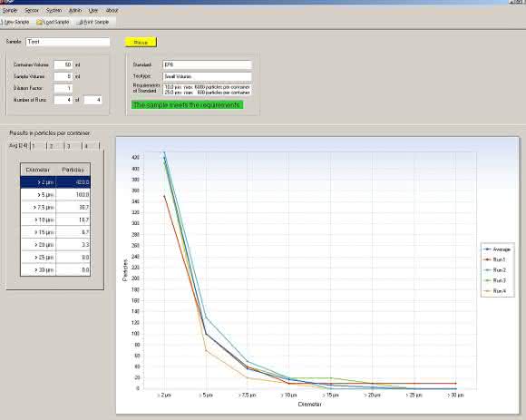526x420 pixels.
Task: Open the Sensor menu
Action: tap(32, 10)
